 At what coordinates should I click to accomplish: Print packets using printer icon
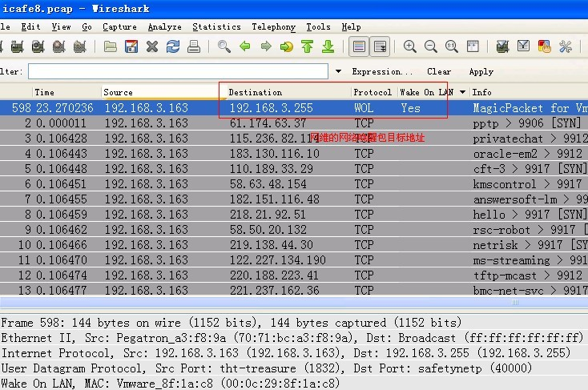(194, 47)
